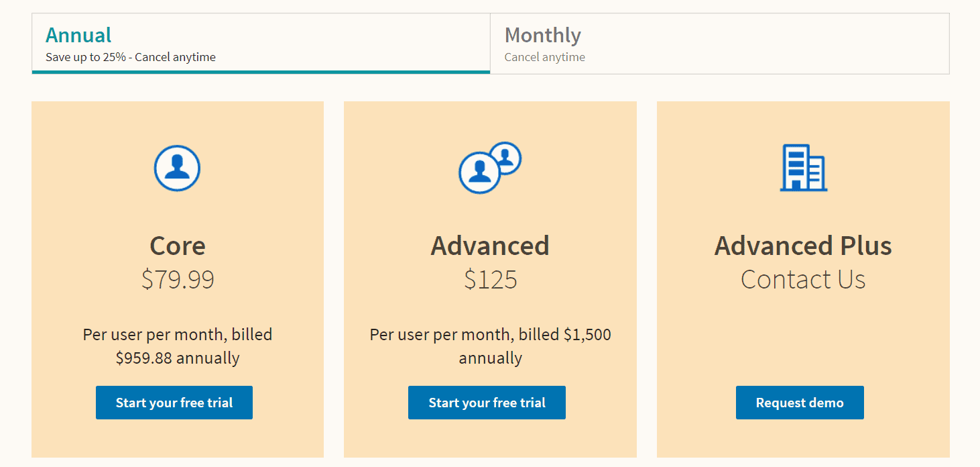The height and width of the screenshot is (467, 980).
Task: Click the company building graphic for Advanced Plus
Action: click(802, 168)
